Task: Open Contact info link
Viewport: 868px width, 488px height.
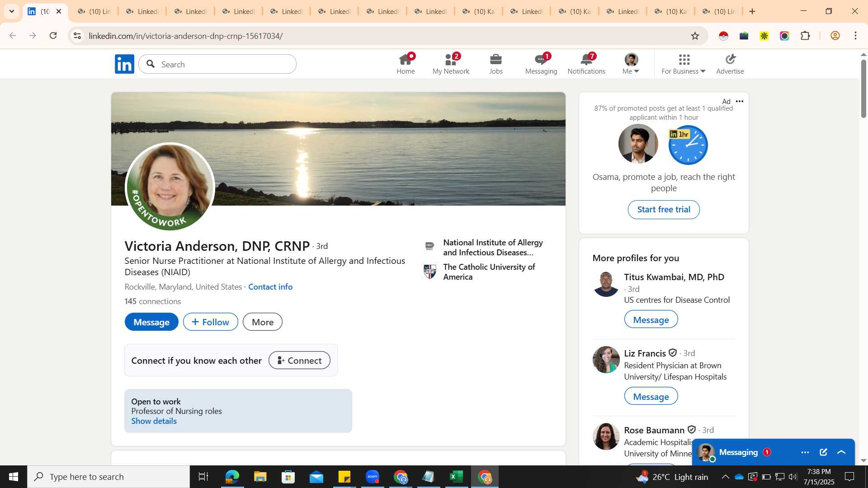Action: (270, 286)
